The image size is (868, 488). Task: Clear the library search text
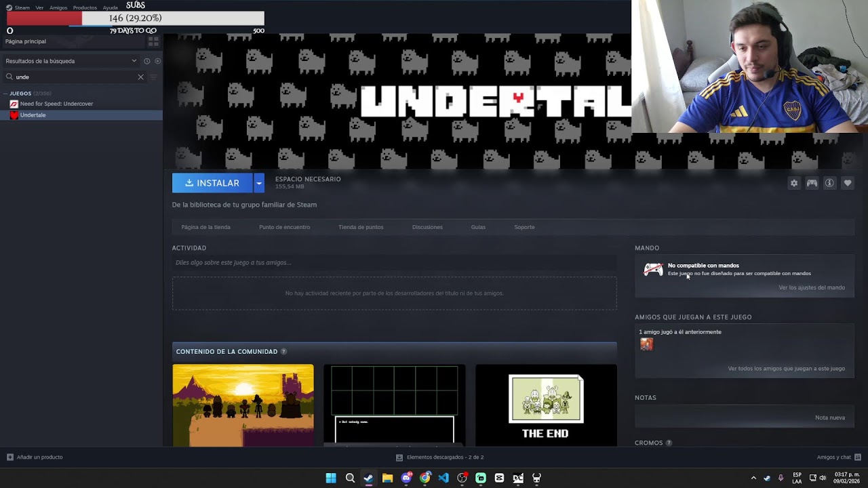pyautogui.click(x=140, y=77)
